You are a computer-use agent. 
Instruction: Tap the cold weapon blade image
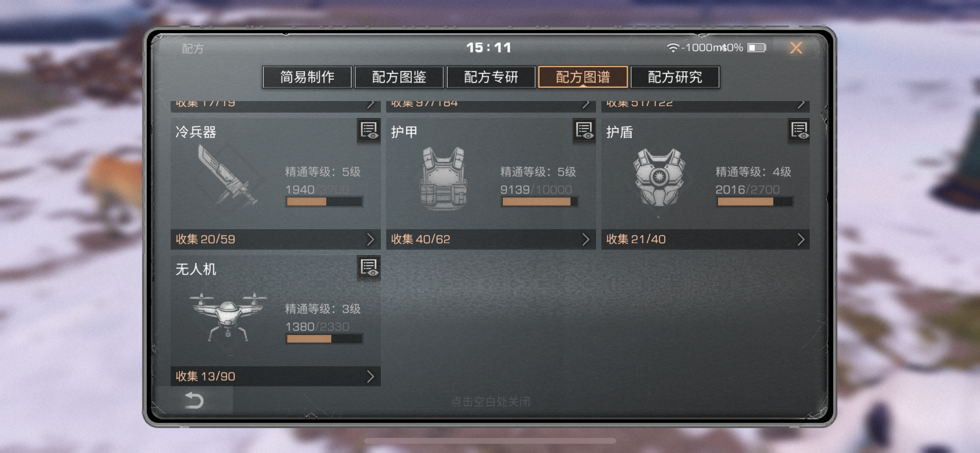click(x=228, y=175)
